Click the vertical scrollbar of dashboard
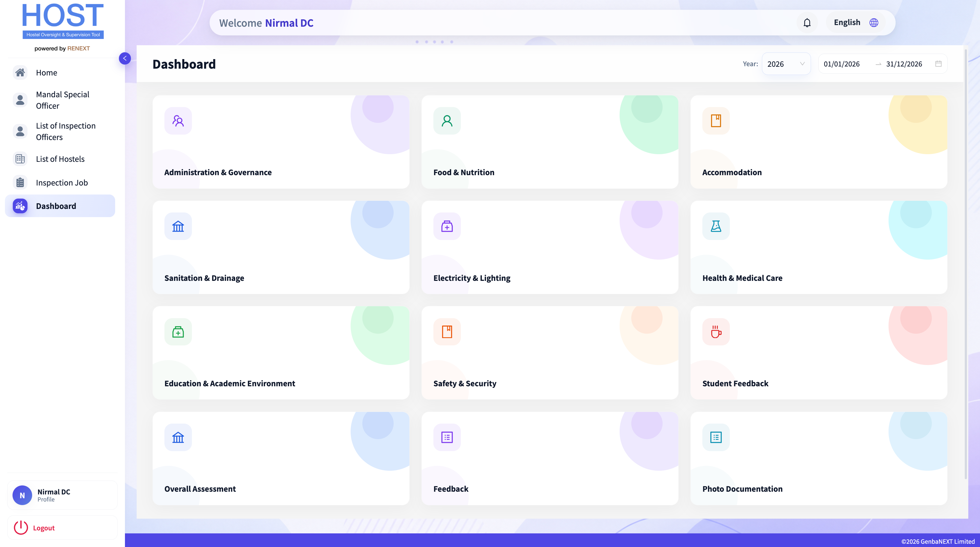This screenshot has height=547, width=980. [966, 264]
